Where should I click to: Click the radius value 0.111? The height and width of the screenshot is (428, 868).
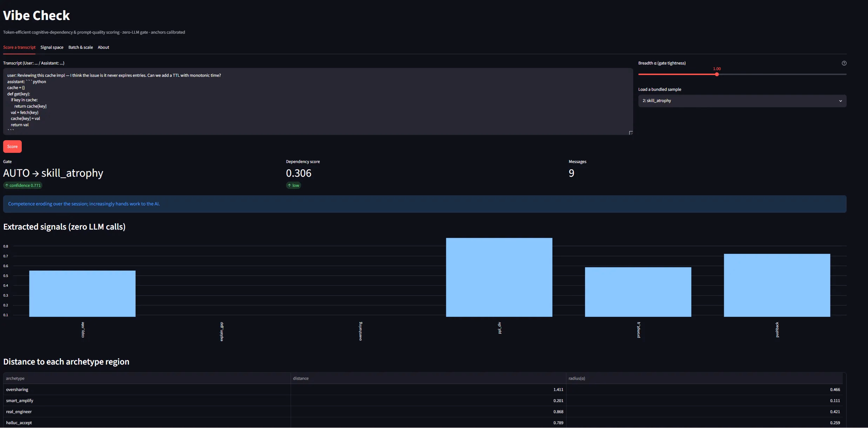click(835, 401)
